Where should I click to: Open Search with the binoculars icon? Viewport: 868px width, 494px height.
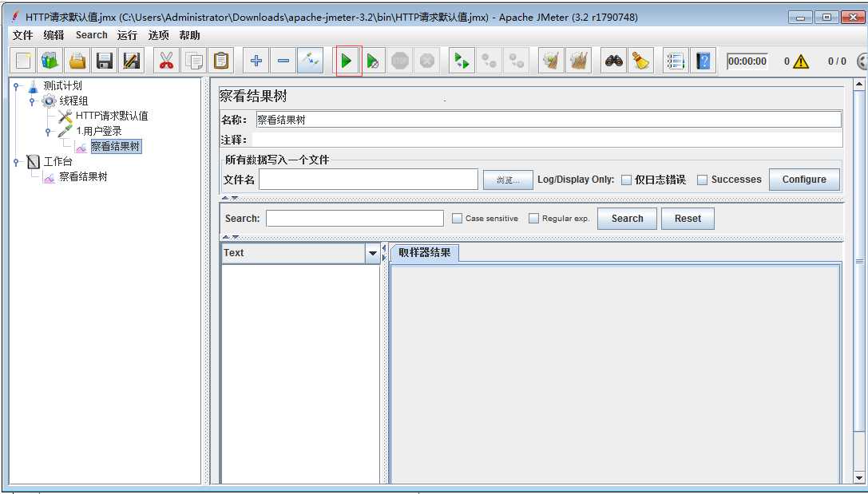point(613,61)
